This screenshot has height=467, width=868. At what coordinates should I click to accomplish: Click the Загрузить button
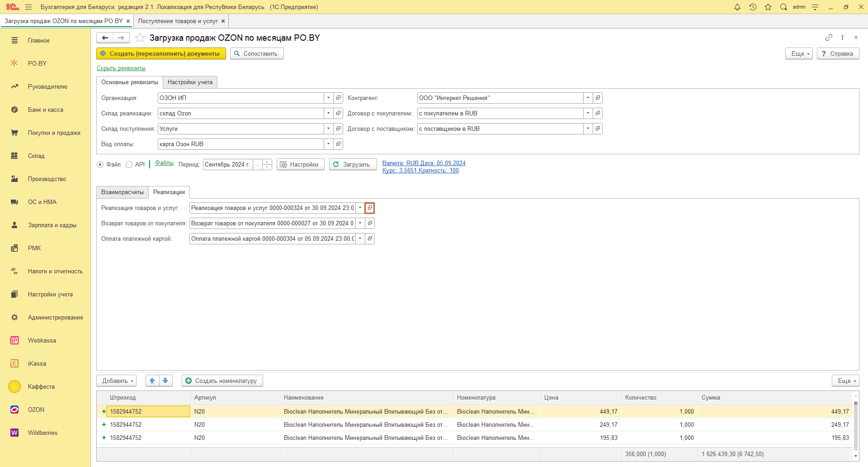(353, 164)
